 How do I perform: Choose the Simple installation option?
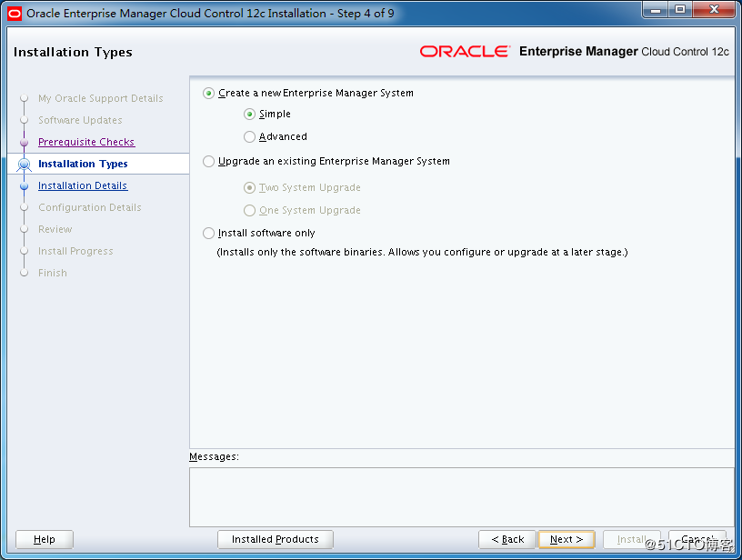coord(250,115)
